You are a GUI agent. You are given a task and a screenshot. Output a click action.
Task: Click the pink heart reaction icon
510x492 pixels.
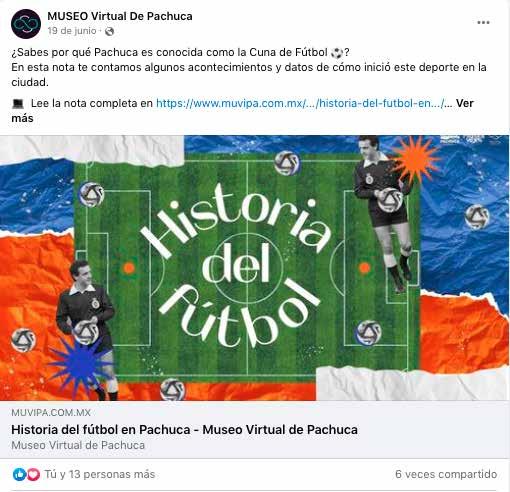coord(33,474)
